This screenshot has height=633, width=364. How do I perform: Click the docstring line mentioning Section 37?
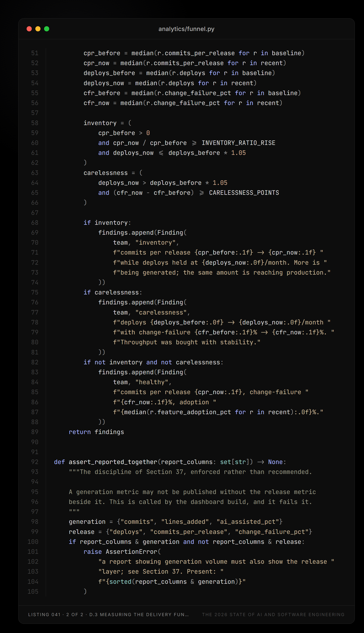pyautogui.click(x=191, y=472)
